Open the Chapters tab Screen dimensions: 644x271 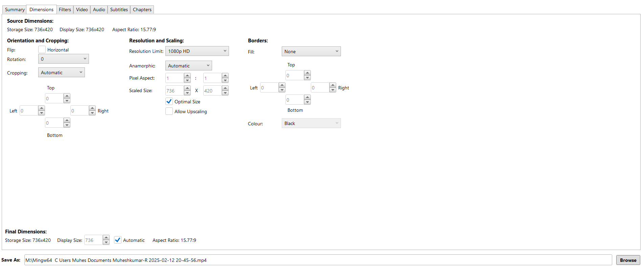pyautogui.click(x=142, y=9)
